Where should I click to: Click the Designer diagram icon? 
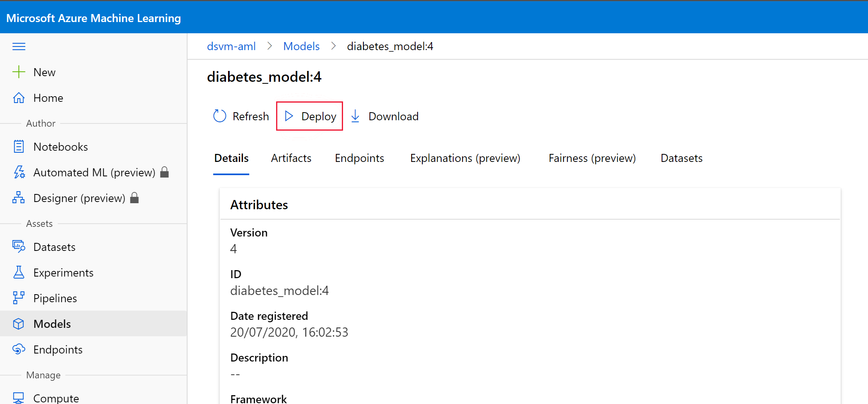pyautogui.click(x=19, y=198)
